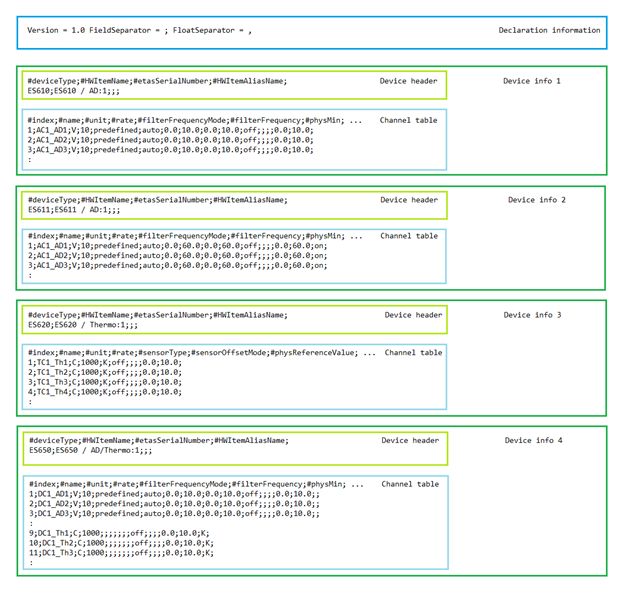Click the 'Channel table' label in Device info 2
The image size is (623, 600).
(409, 236)
